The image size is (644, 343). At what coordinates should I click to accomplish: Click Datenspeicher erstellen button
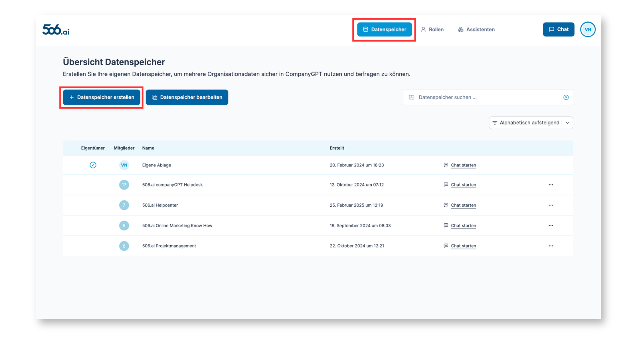click(102, 97)
